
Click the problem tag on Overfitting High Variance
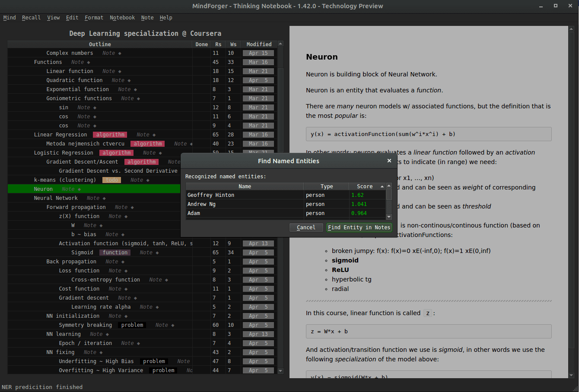coord(163,370)
